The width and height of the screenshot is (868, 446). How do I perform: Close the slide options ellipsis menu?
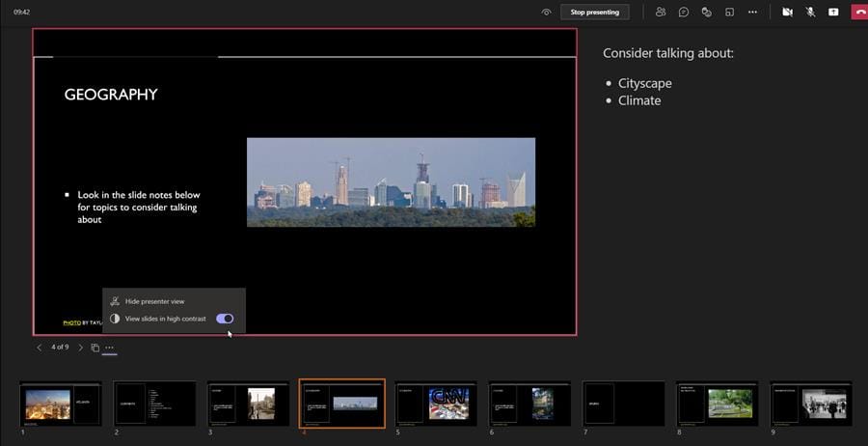pos(109,348)
